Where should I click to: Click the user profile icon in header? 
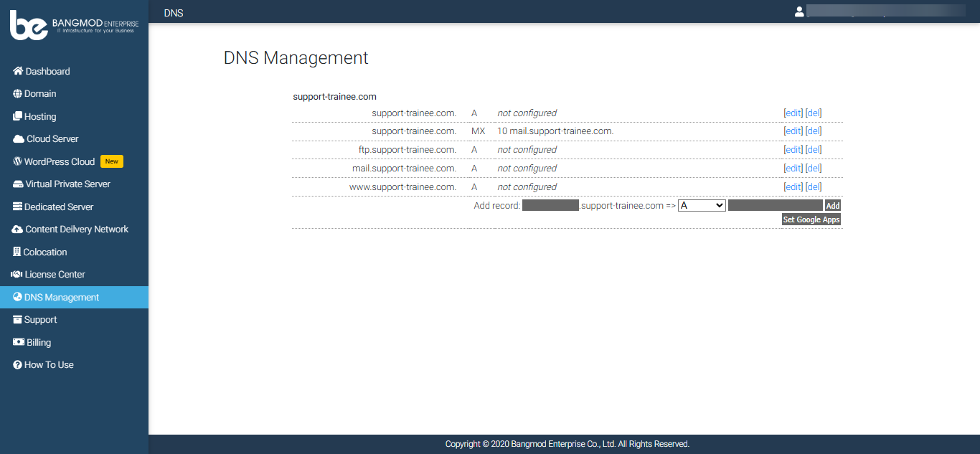799,11
